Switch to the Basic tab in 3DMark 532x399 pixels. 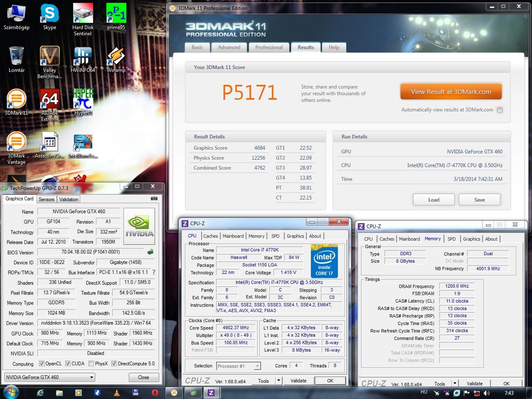coord(197,47)
